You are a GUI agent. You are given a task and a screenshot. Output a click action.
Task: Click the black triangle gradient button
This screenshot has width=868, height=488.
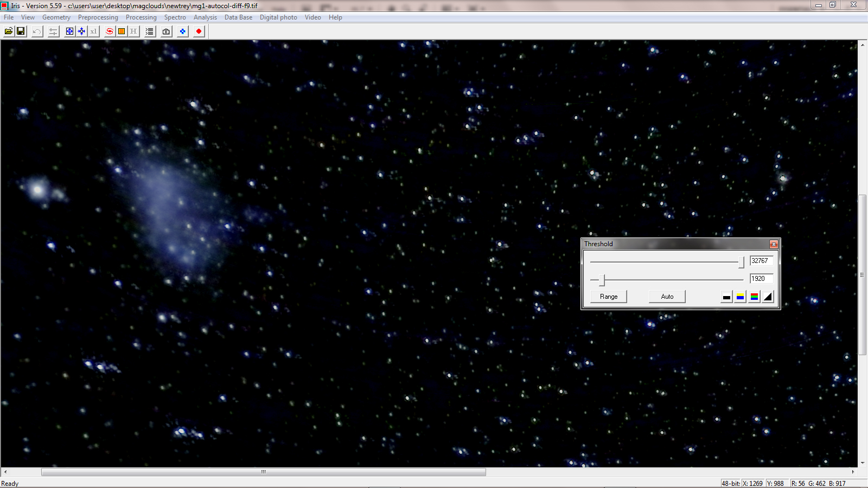(768, 297)
